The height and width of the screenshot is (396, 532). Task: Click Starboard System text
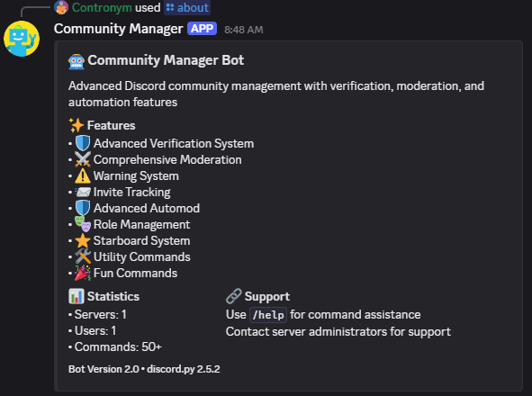coord(142,241)
